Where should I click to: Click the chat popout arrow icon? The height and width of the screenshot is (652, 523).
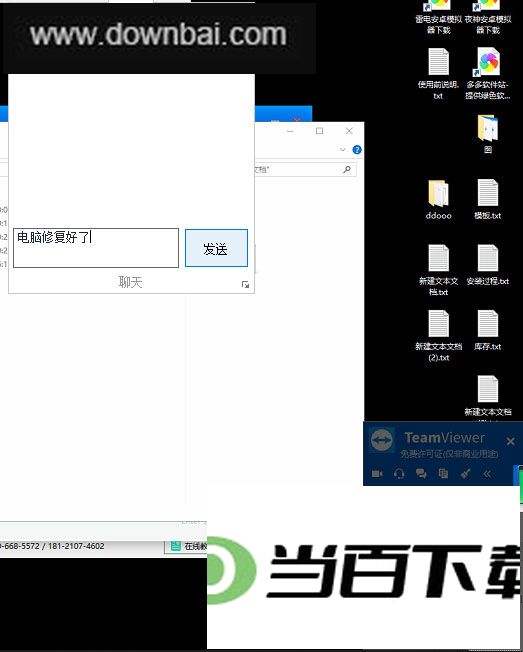click(x=245, y=284)
